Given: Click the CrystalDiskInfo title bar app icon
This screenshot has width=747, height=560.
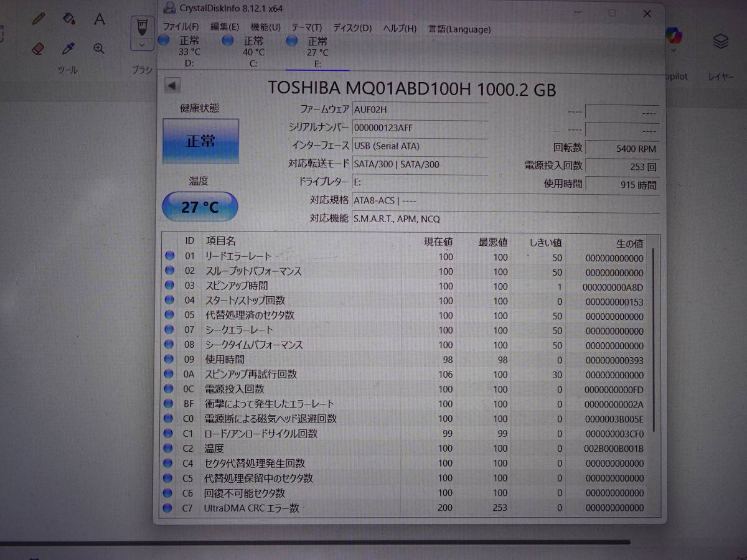Looking at the screenshot, I should click(x=168, y=9).
